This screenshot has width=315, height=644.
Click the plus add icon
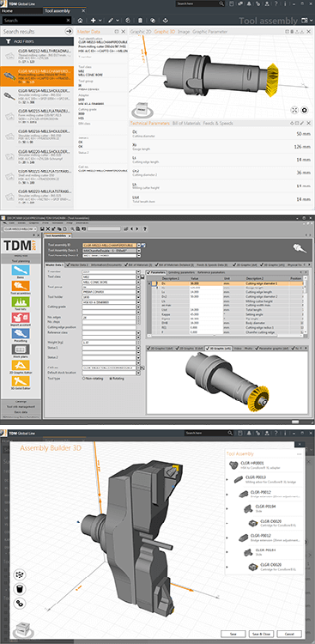[x=93, y=20]
